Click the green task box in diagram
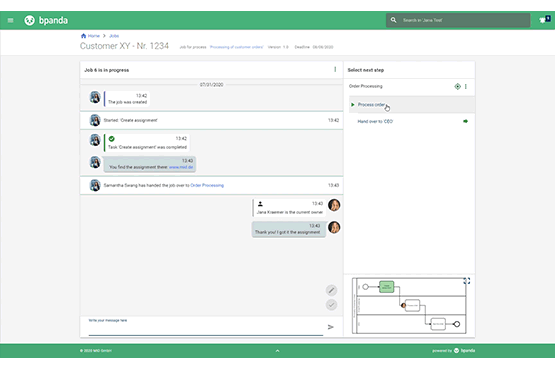This screenshot has width=555, height=369. (387, 287)
